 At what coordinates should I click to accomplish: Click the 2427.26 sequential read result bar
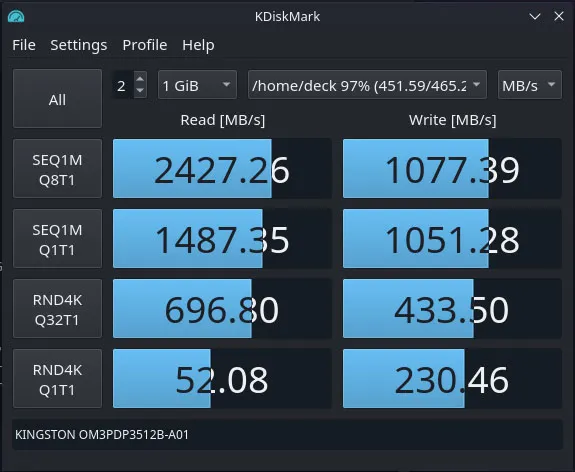pyautogui.click(x=222, y=168)
